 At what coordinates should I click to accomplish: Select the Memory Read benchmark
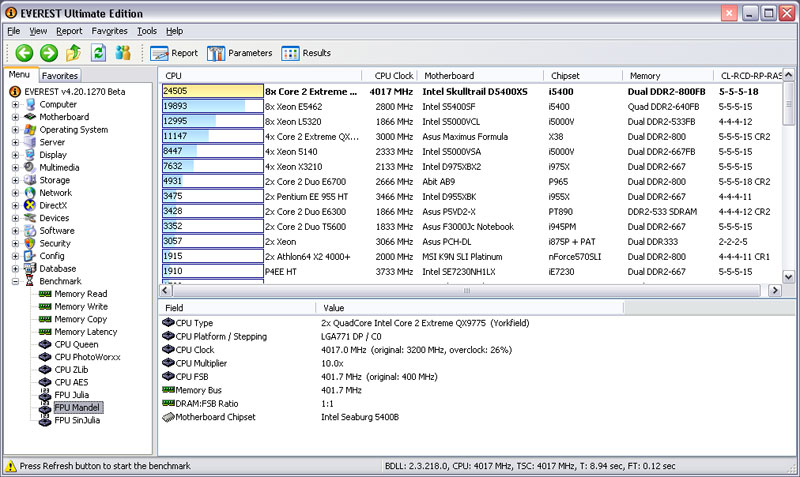tap(80, 294)
